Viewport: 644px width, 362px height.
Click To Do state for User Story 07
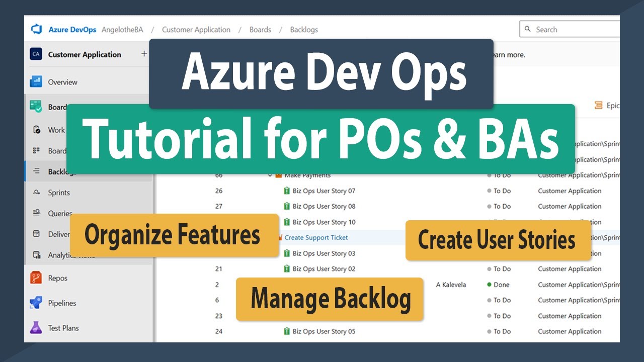499,191
